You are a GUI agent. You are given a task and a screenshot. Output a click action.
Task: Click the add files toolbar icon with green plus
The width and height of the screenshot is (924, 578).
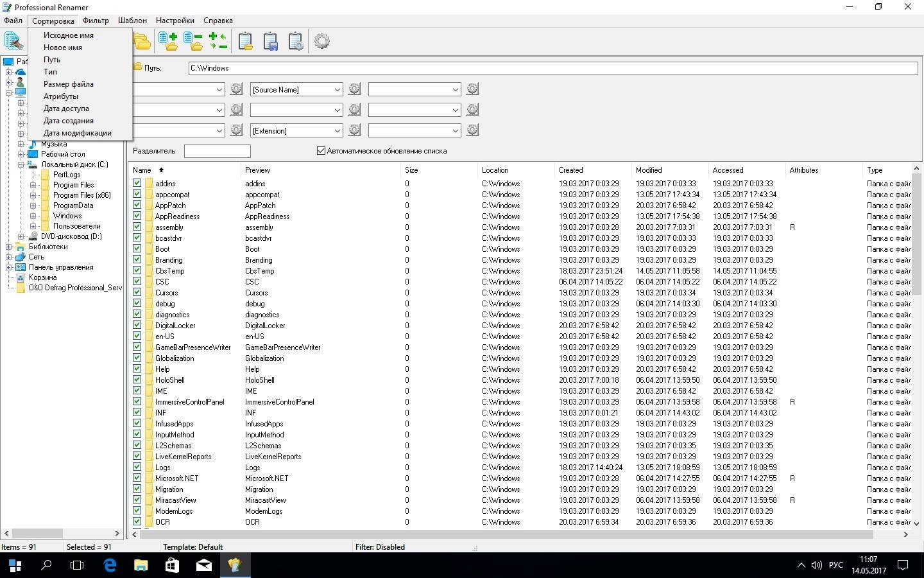167,41
